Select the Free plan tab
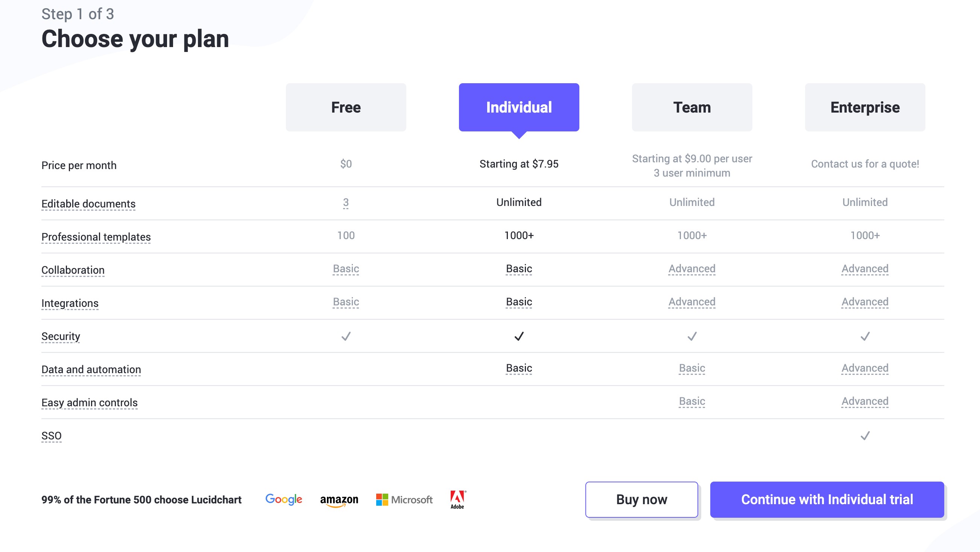This screenshot has width=980, height=552. pos(346,107)
